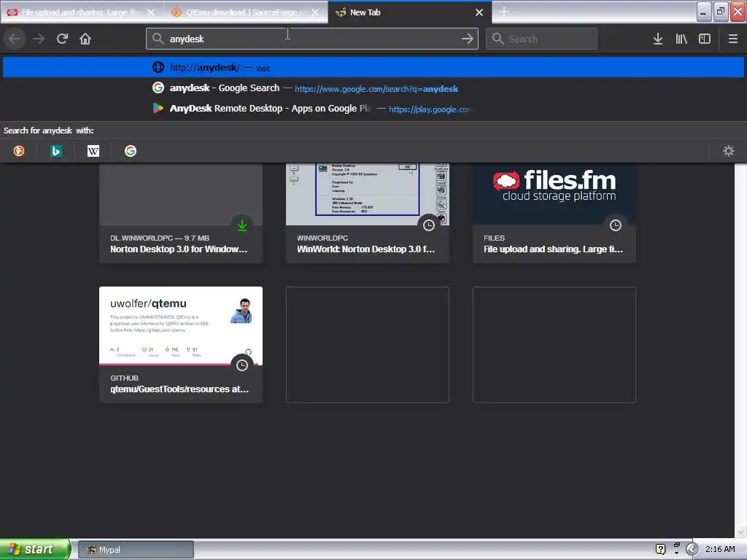747x560 pixels.
Task: Open the hamburger application menu
Action: pyautogui.click(x=732, y=39)
